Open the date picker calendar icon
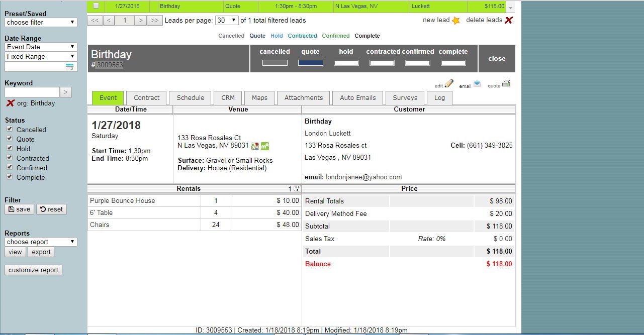This screenshot has width=644, height=335. tap(69, 67)
